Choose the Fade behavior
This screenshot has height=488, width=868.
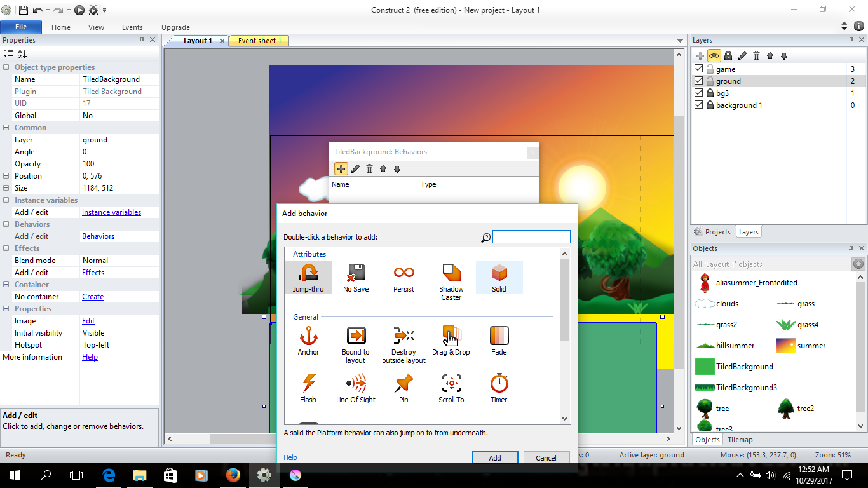[x=499, y=341]
